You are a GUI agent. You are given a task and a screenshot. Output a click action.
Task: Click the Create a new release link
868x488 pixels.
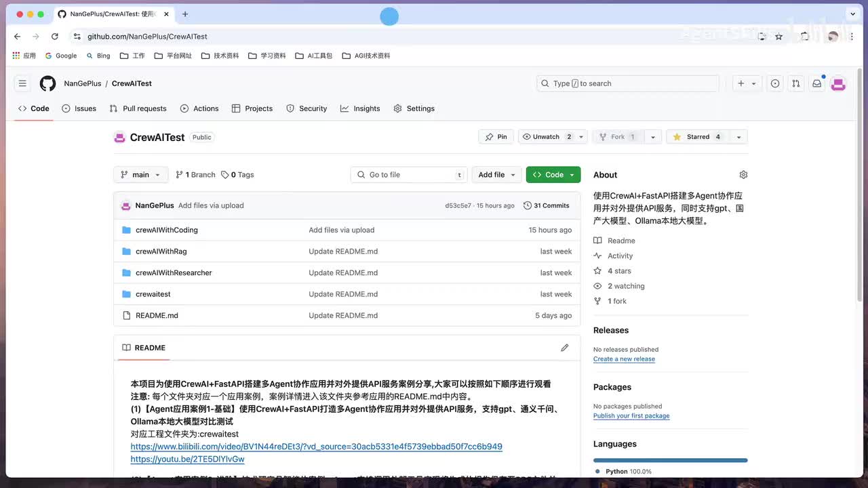[624, 359]
